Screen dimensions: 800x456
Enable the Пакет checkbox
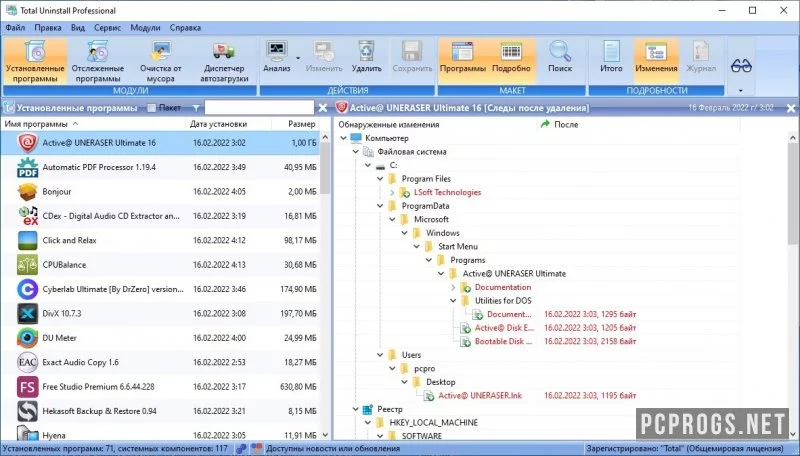click(x=152, y=108)
